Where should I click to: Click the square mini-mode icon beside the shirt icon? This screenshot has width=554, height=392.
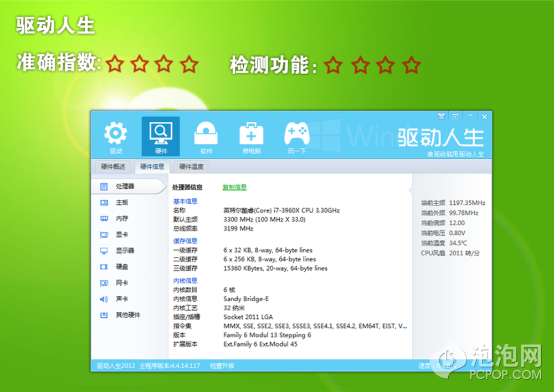(455, 116)
